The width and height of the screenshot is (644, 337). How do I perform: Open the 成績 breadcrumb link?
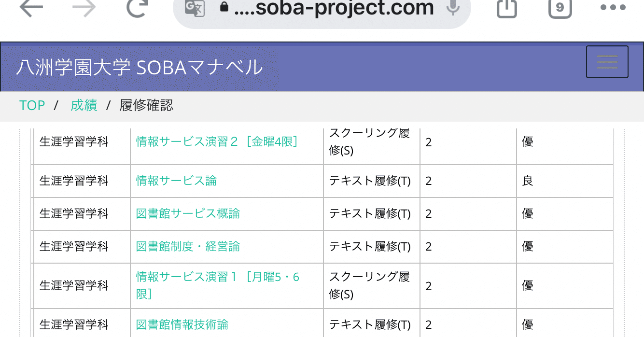pyautogui.click(x=84, y=105)
